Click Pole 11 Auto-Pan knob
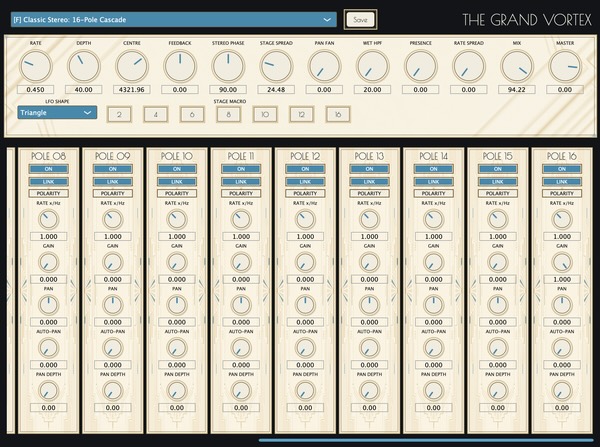Screen dimensions: 600x447 pos(241,348)
